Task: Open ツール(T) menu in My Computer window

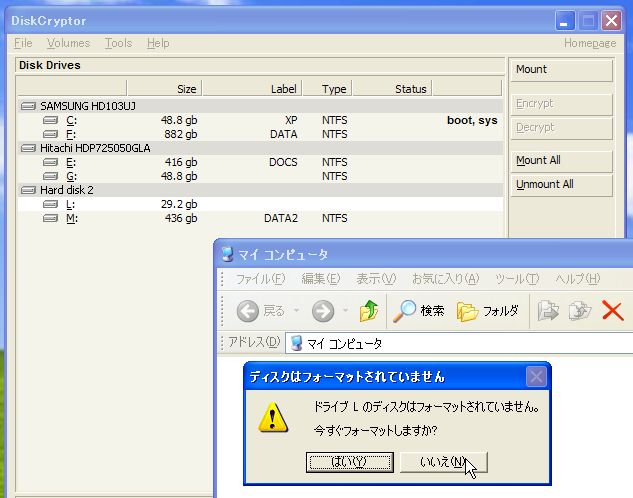Action: (x=517, y=279)
